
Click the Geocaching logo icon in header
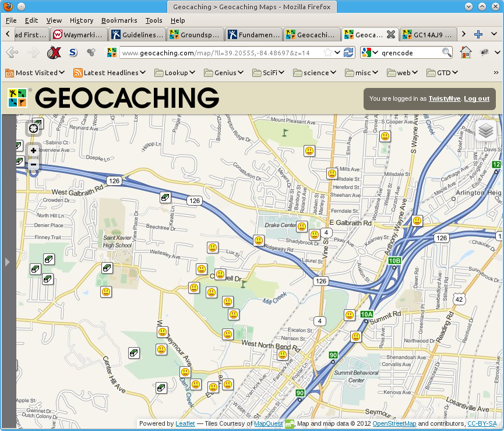click(x=17, y=98)
